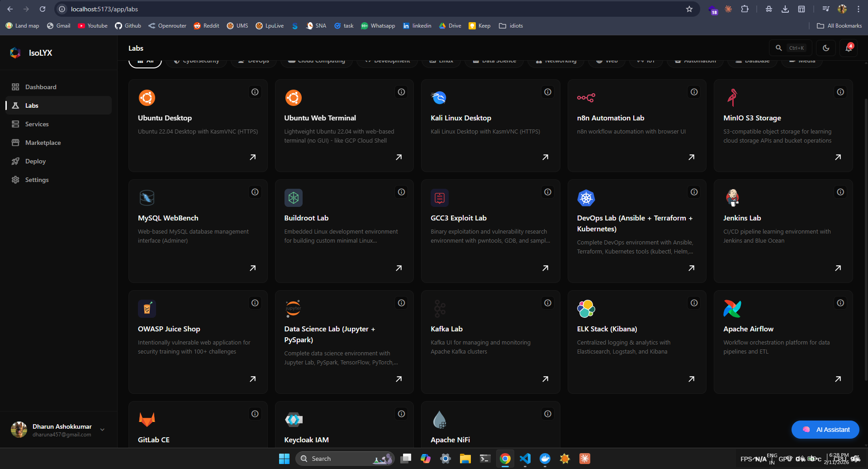Image resolution: width=868 pixels, height=469 pixels.
Task: Open the info icon on MinIO S3 Storage
Action: click(x=840, y=92)
